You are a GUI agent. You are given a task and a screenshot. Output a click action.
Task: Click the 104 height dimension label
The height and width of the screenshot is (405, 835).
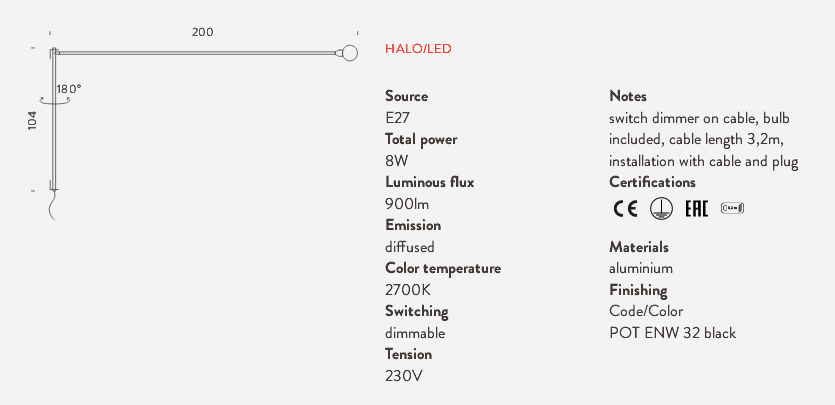tap(32, 121)
